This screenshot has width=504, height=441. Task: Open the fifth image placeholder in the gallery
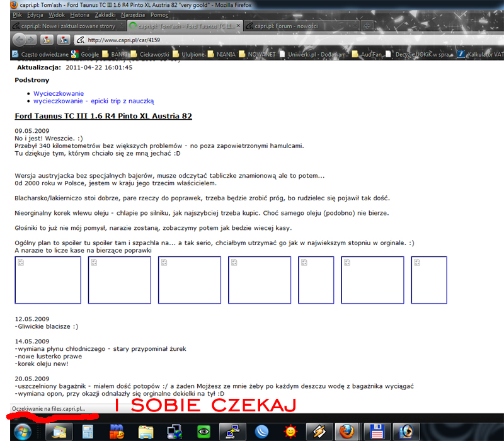[x=316, y=280]
